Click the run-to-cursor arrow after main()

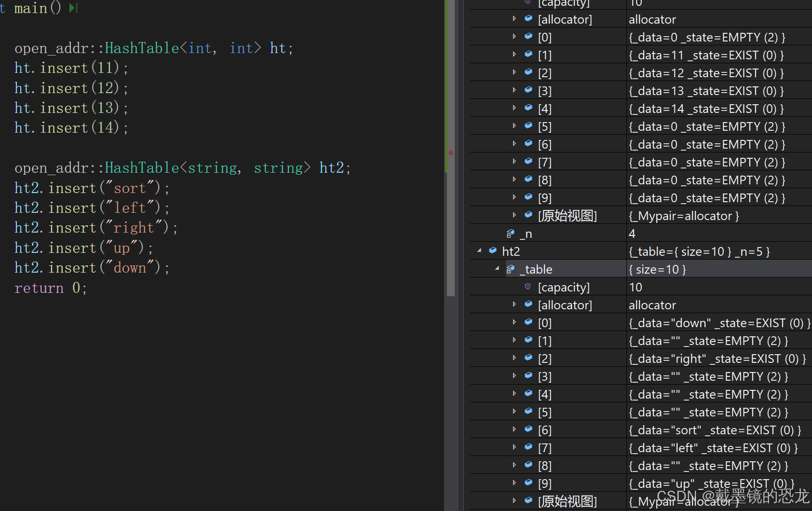tap(73, 8)
